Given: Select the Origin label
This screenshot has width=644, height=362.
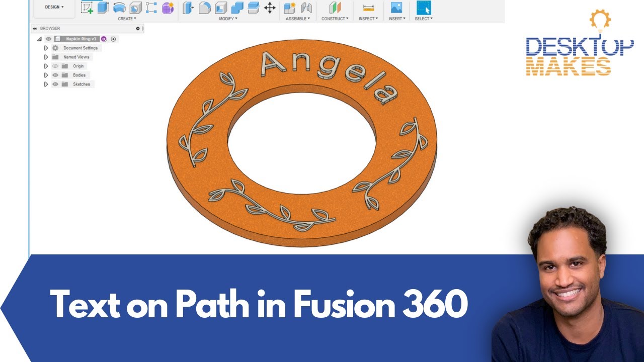Looking at the screenshot, I should point(78,66).
